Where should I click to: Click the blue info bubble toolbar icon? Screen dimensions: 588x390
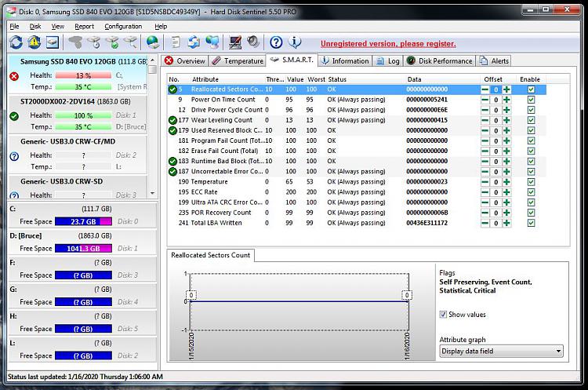point(294,42)
